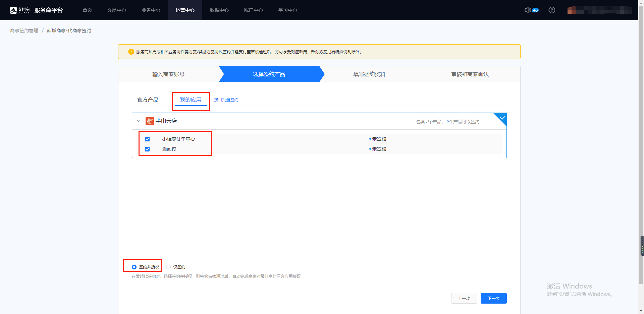Switch to the 我的应用 tab
This screenshot has width=644, height=314.
pos(191,100)
